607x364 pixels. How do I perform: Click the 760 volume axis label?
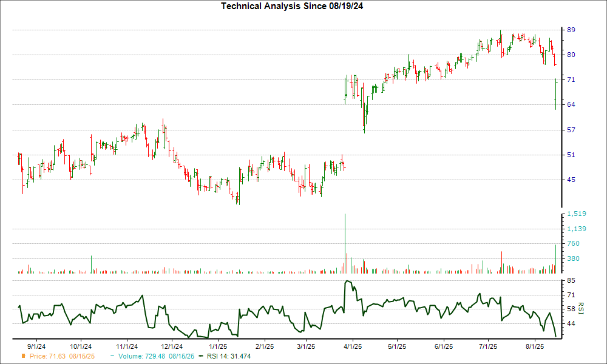pyautogui.click(x=574, y=244)
